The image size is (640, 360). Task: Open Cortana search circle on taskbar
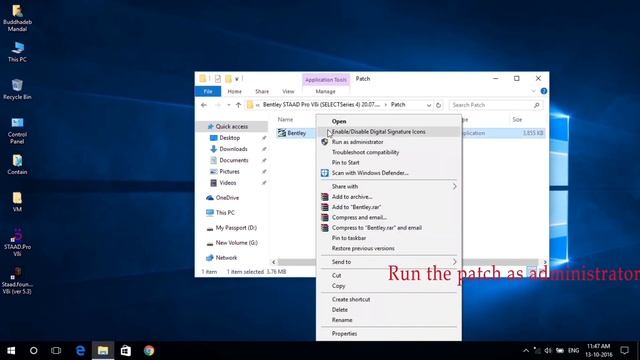pos(33,351)
